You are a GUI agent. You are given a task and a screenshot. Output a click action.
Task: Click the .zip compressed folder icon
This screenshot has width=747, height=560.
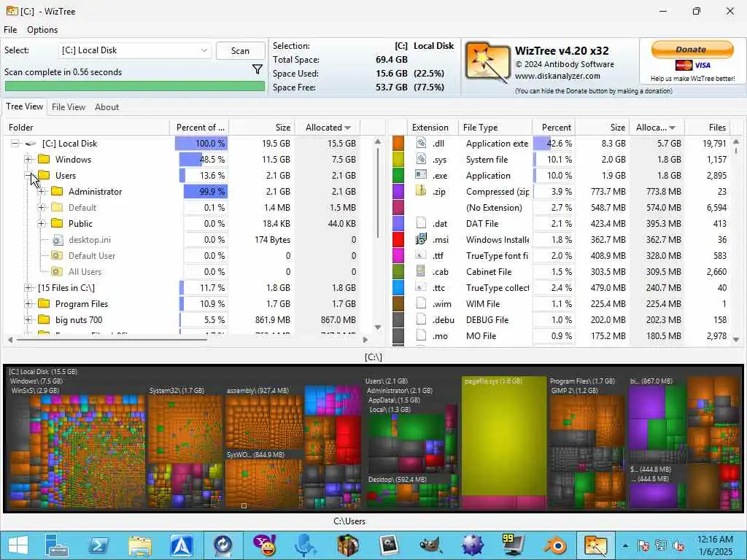421,191
